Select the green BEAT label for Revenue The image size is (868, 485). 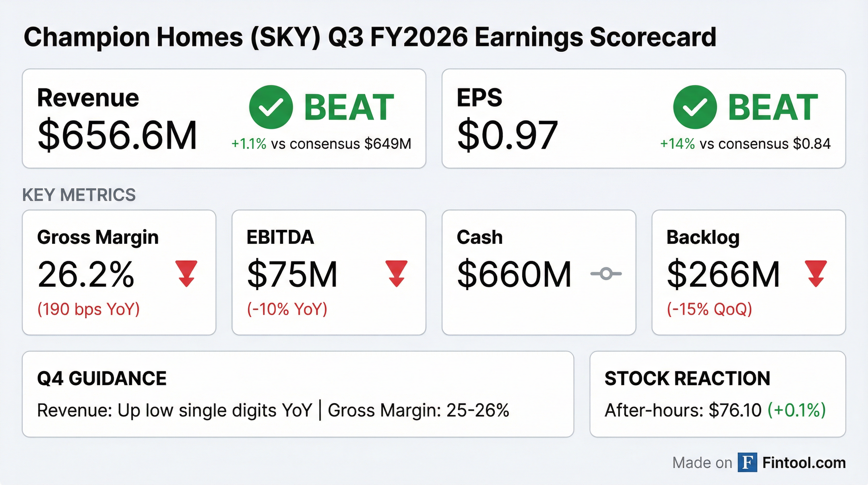[x=349, y=107]
